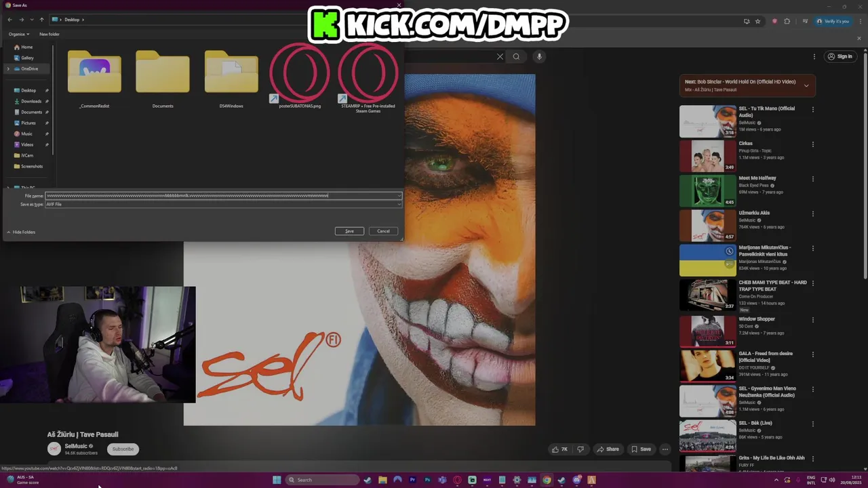Viewport: 868px width, 488px height.
Task: Select the DS4Windows folder
Action: 231,79
